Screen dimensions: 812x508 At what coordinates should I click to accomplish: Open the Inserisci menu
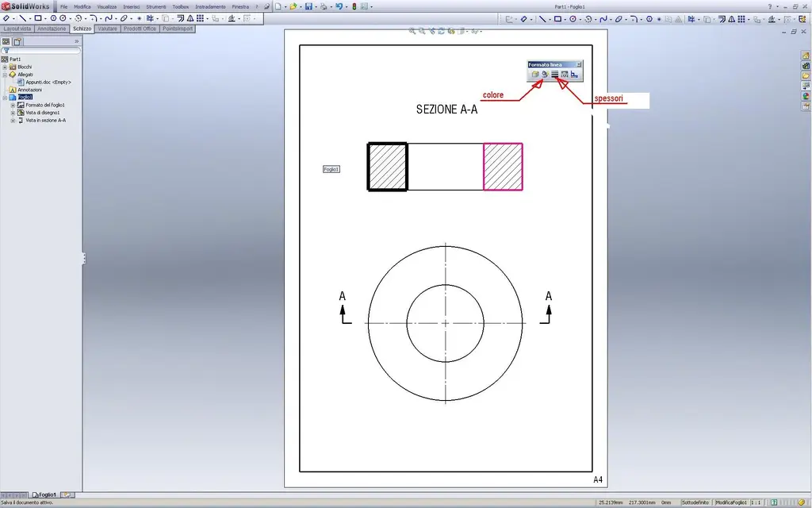[x=132, y=6]
